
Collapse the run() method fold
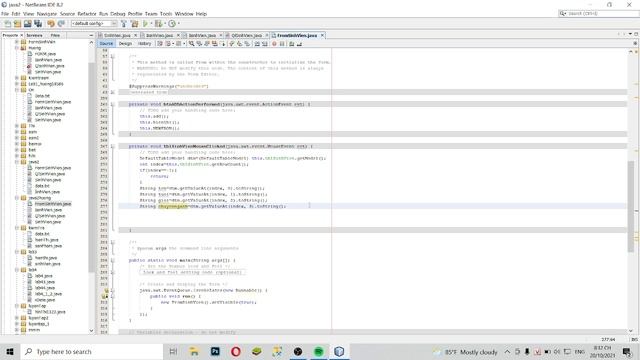point(113,296)
